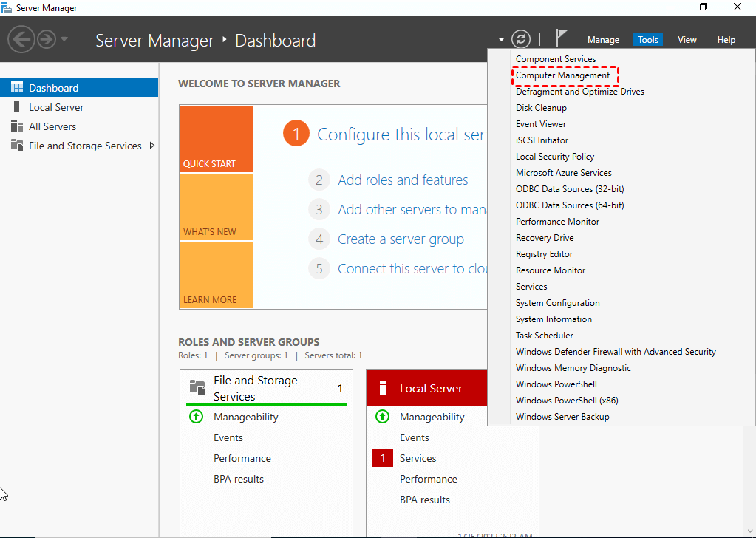Click the Create a server group link
Screen dimensions: 756x538
(x=401, y=239)
